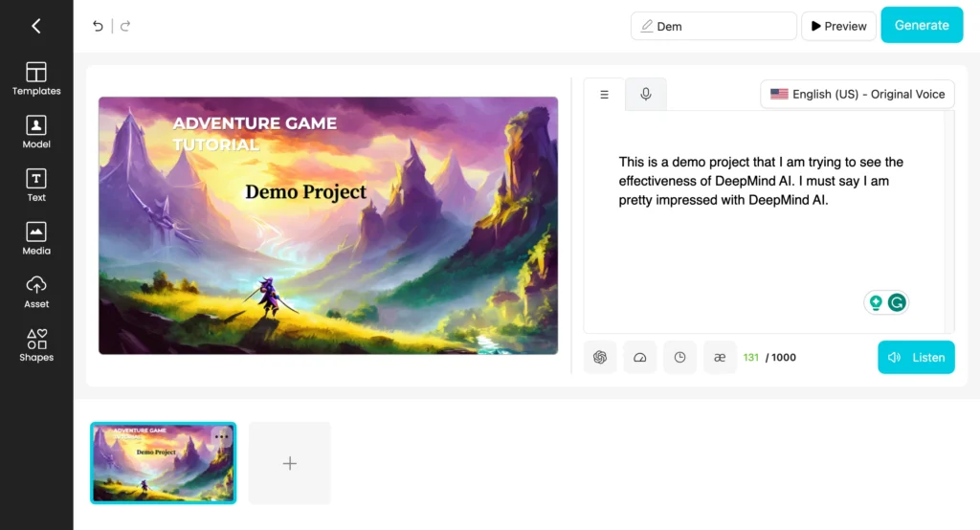The height and width of the screenshot is (530, 980).
Task: Click the clock pause timing icon
Action: click(680, 358)
